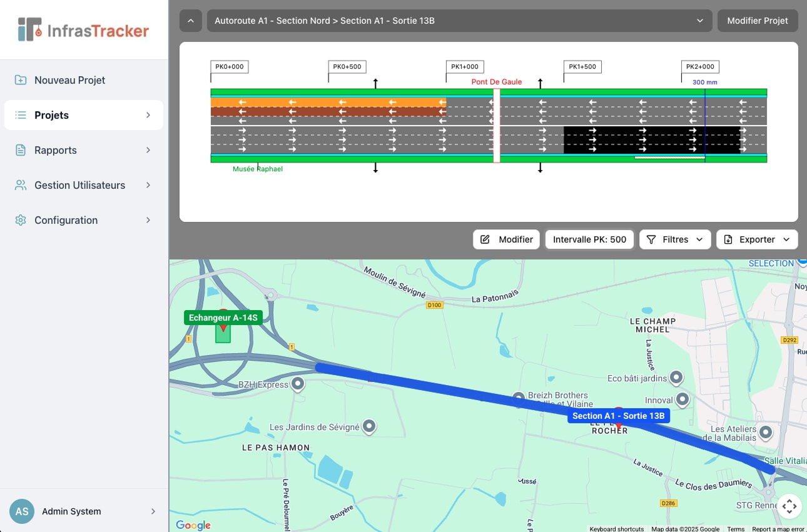Open Google Maps Terms link
This screenshot has width=807, height=532.
736,528
